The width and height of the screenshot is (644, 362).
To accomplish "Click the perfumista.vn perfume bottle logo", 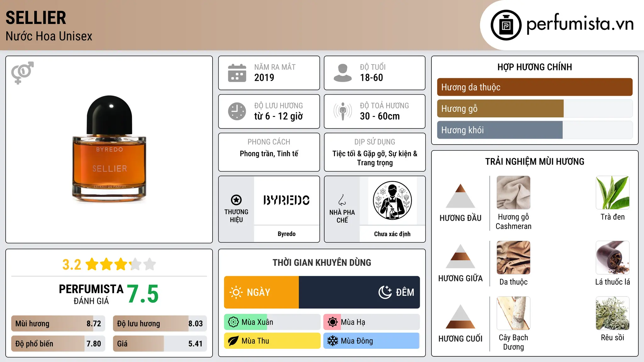I will (x=506, y=25).
